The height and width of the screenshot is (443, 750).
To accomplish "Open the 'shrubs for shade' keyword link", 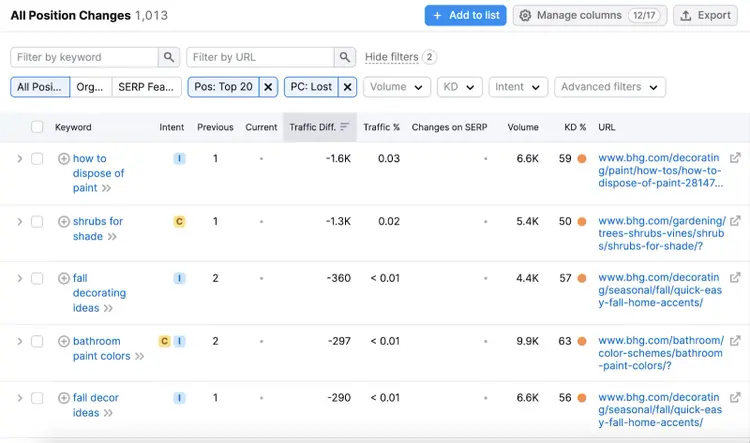I will click(98, 229).
